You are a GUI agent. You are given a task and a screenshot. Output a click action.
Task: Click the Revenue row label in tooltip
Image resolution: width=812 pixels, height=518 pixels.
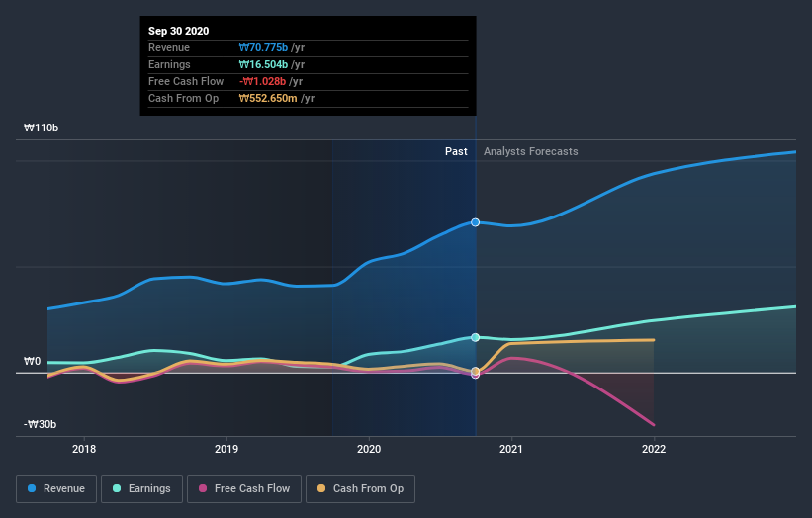[x=169, y=47]
